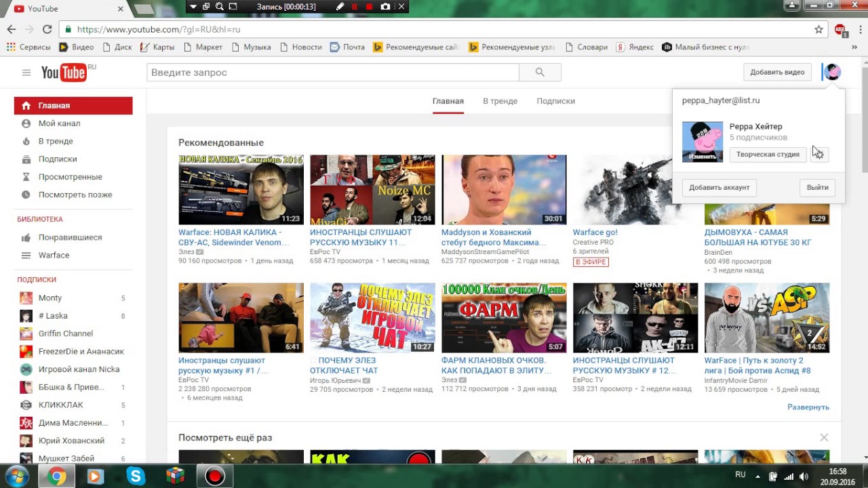Show hidden system tray icons
The width and height of the screenshot is (868, 488).
click(x=757, y=476)
